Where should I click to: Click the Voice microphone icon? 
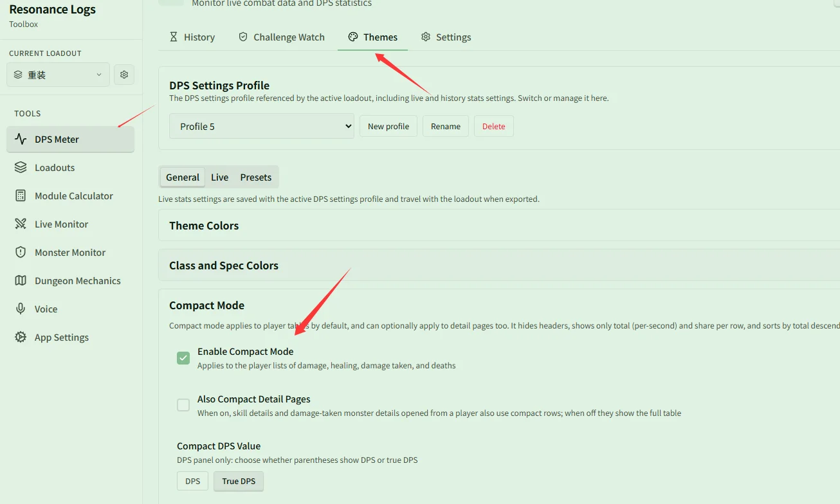[21, 309]
